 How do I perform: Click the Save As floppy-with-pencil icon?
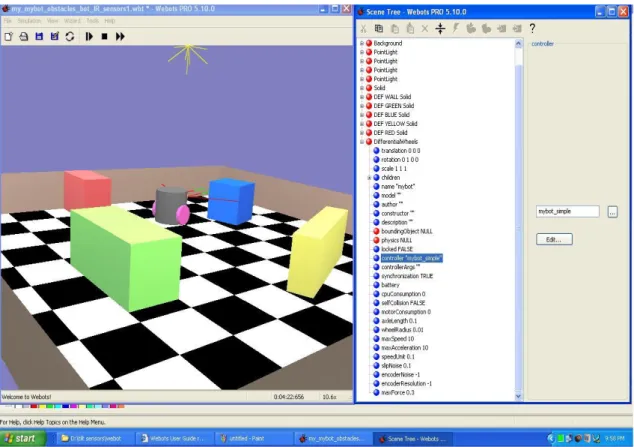(x=55, y=36)
